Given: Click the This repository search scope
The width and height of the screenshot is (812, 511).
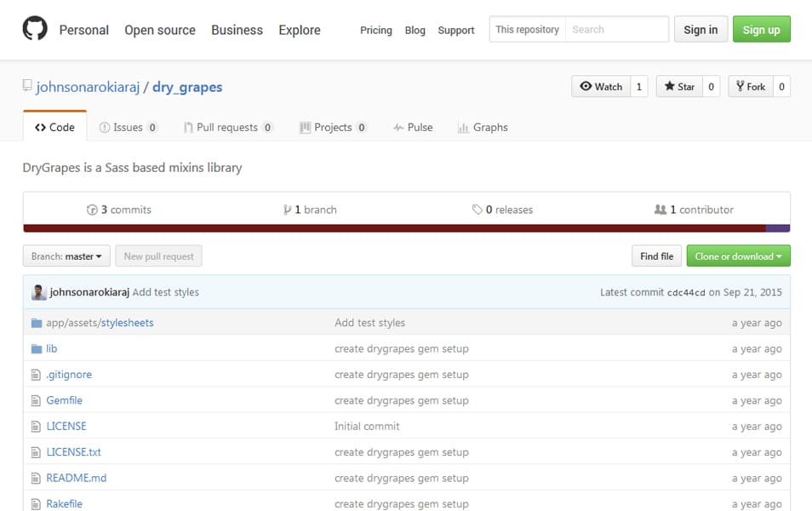Looking at the screenshot, I should tap(527, 30).
